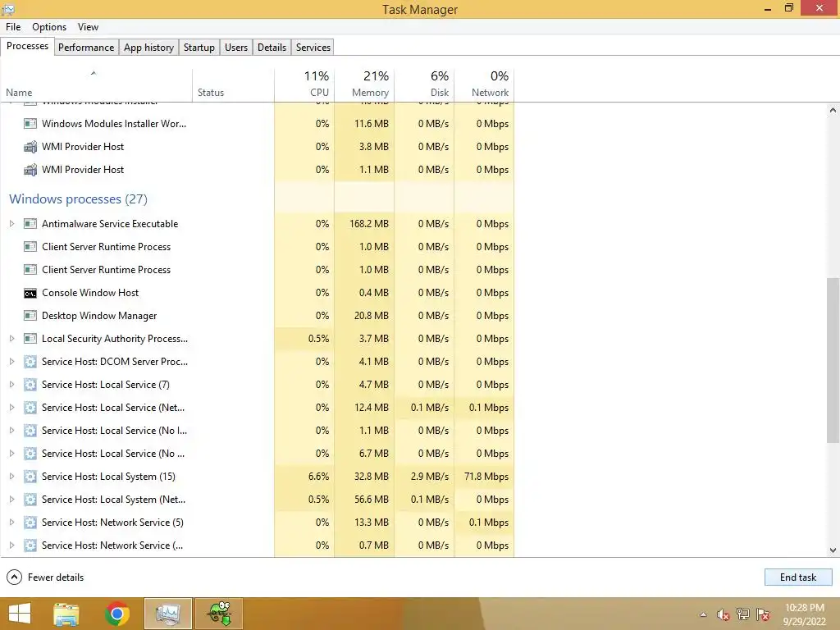Click the Local Security Authority Process icon
This screenshot has height=630, width=840.
click(30, 339)
